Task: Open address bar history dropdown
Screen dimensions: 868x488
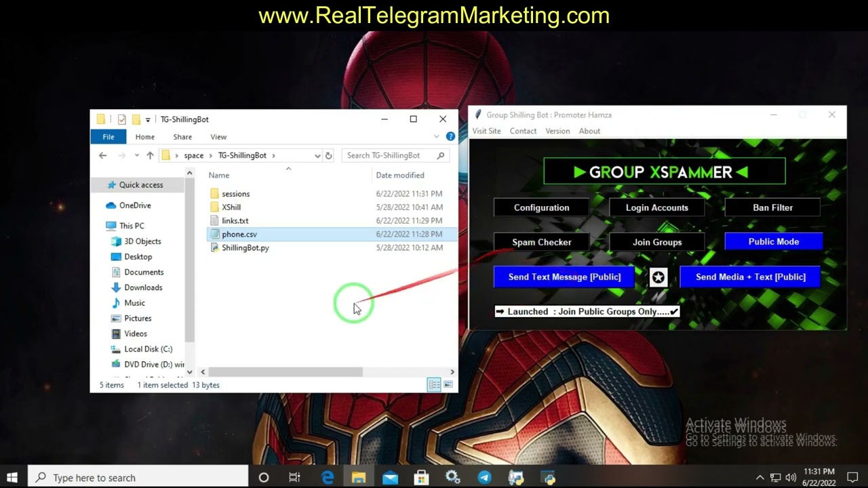Action: click(x=317, y=155)
